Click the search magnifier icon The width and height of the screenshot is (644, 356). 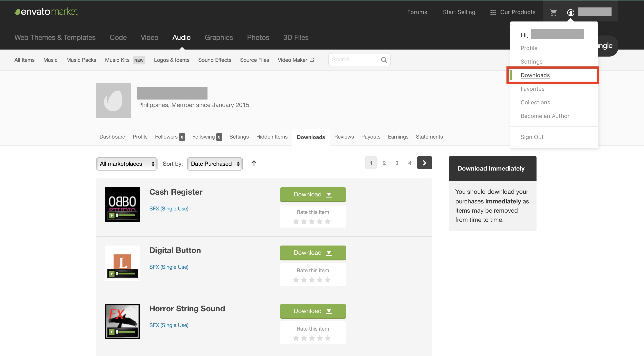pyautogui.click(x=384, y=60)
